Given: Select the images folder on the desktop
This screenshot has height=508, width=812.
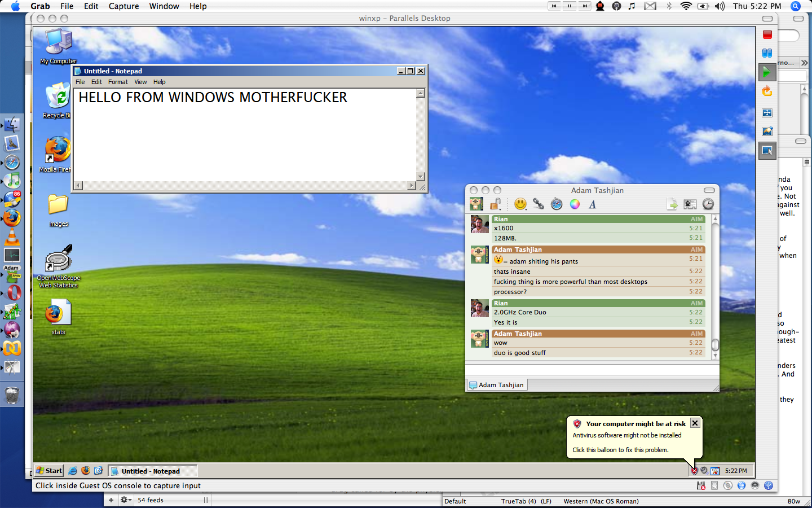Looking at the screenshot, I should (58, 209).
